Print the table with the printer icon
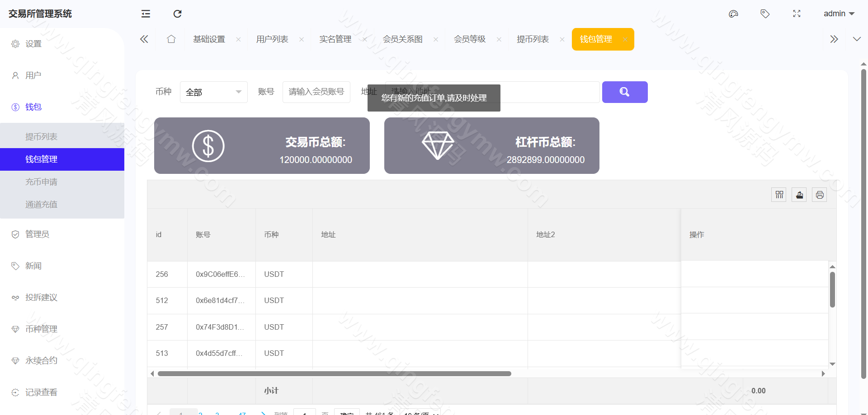The width and height of the screenshot is (868, 415). point(819,195)
